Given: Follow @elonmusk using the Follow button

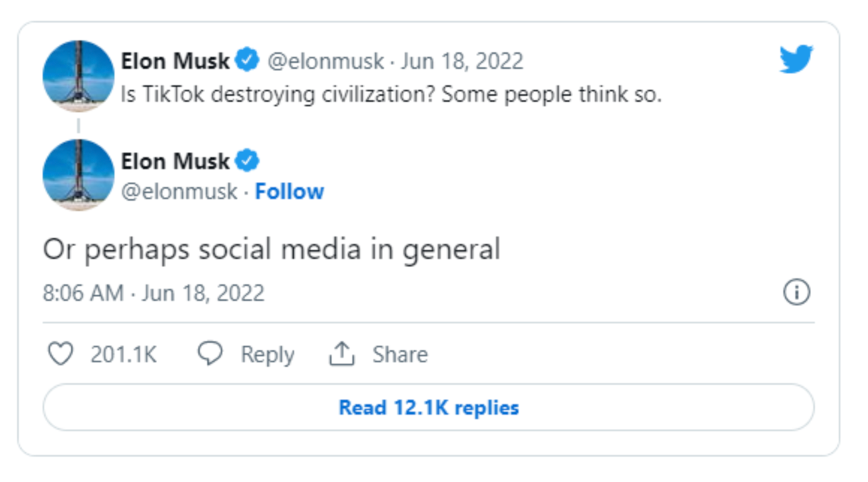Looking at the screenshot, I should pyautogui.click(x=291, y=192).
